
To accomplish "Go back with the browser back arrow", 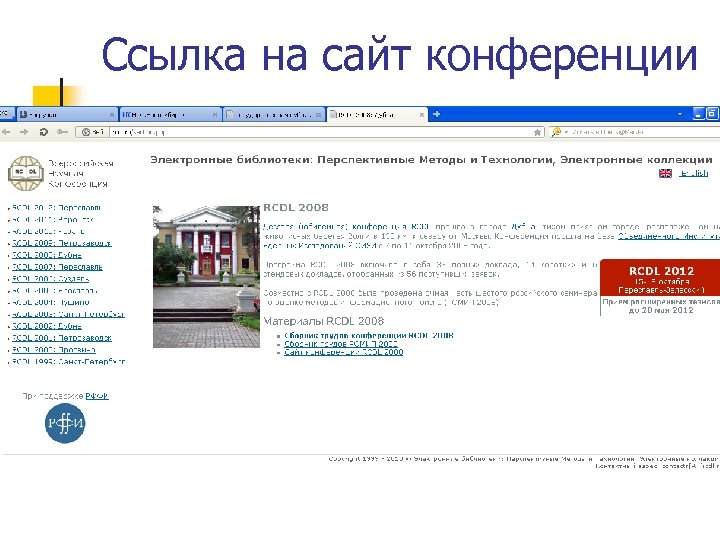I will 6,132.
